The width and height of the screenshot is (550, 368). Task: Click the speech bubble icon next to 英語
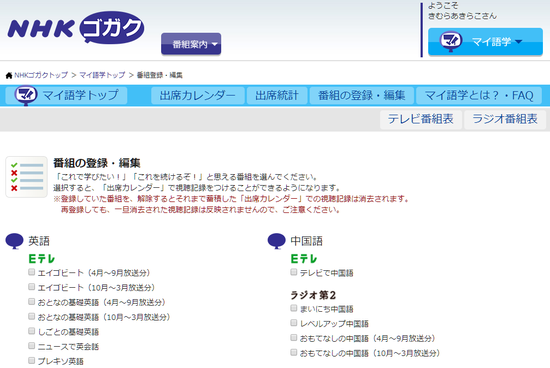[x=14, y=241]
